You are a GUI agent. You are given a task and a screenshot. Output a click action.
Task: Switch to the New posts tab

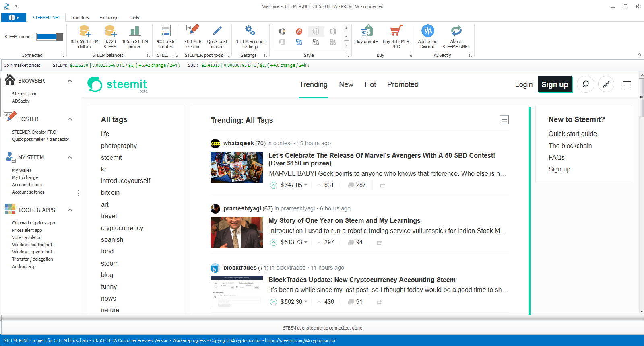pyautogui.click(x=346, y=84)
